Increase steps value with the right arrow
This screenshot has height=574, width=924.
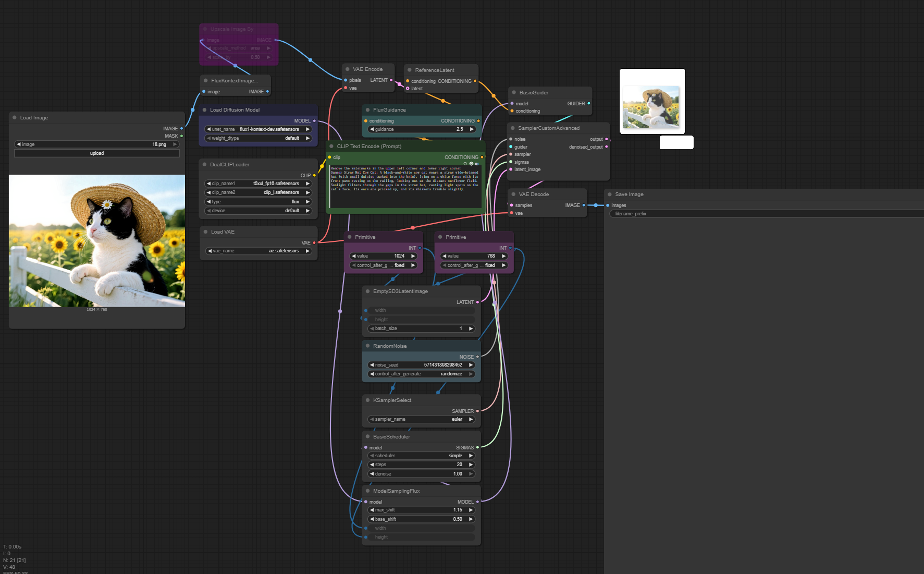point(471,465)
